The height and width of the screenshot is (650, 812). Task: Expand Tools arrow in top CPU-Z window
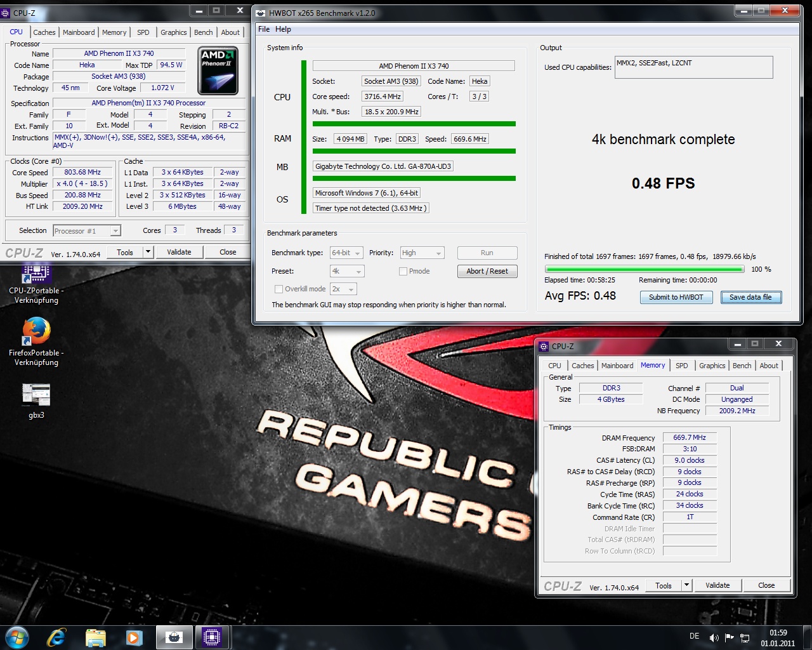(x=148, y=252)
